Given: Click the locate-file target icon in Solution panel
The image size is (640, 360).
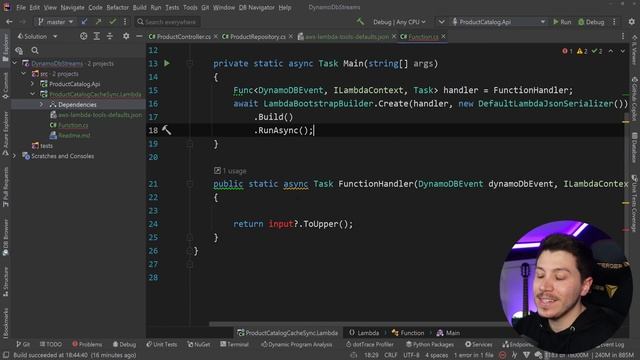Looking at the screenshot, I should (x=83, y=36).
